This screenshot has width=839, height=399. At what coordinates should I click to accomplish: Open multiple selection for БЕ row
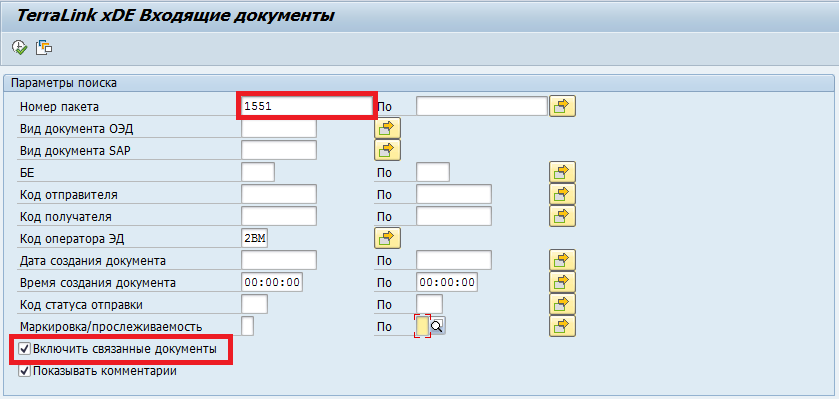(x=562, y=172)
